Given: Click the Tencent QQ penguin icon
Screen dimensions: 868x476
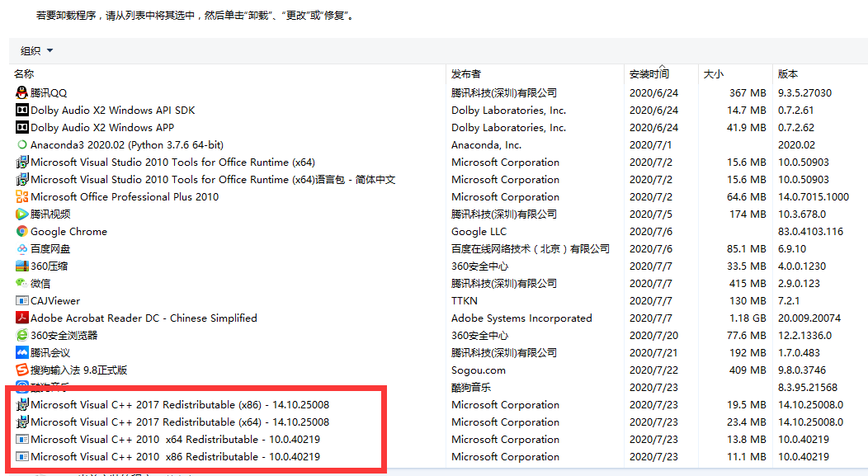Looking at the screenshot, I should point(22,92).
